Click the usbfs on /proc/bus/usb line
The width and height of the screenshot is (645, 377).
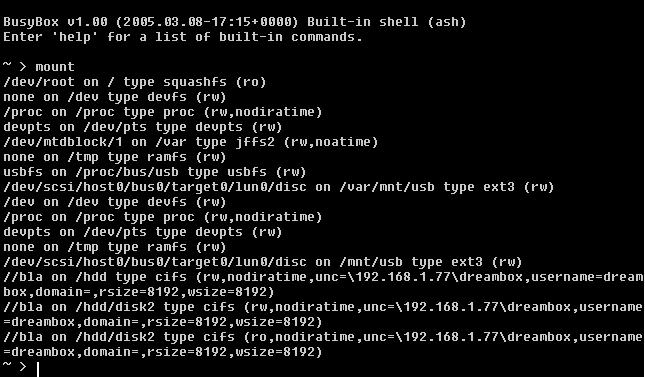(155, 172)
